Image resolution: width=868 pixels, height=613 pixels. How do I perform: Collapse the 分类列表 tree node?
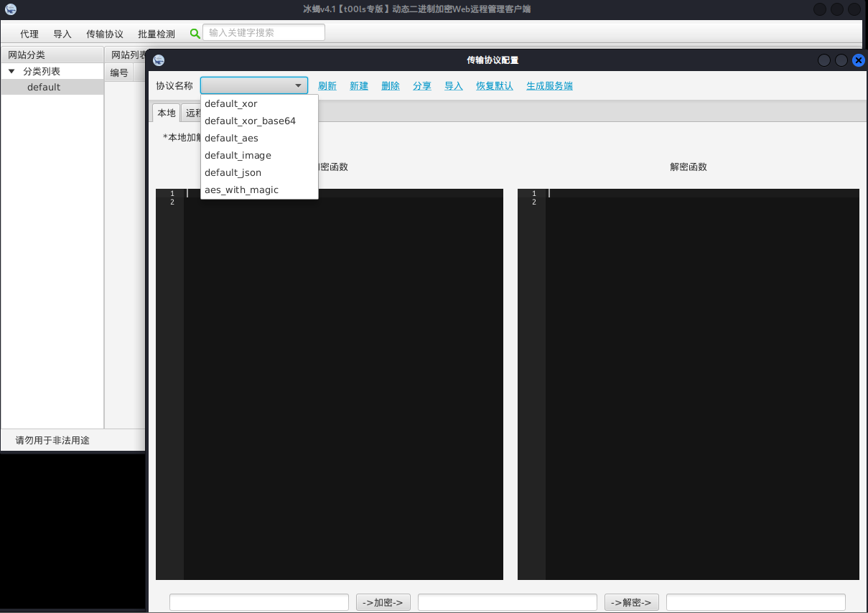11,71
